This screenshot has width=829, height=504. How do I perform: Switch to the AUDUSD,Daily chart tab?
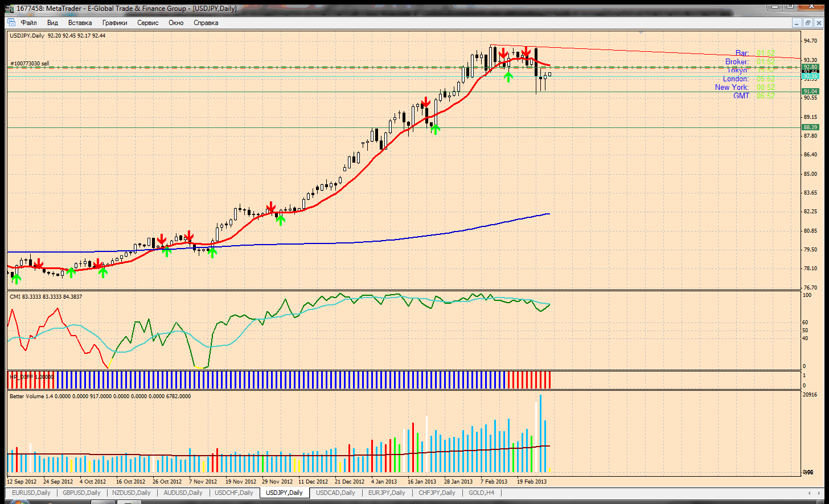click(183, 493)
